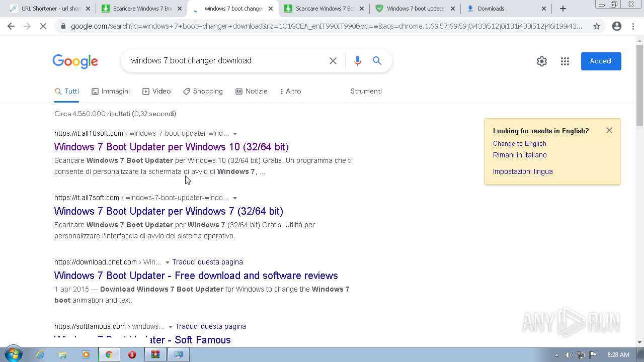Screen dimensions: 644x362
Task: Open a new tab
Action: tap(563, 9)
